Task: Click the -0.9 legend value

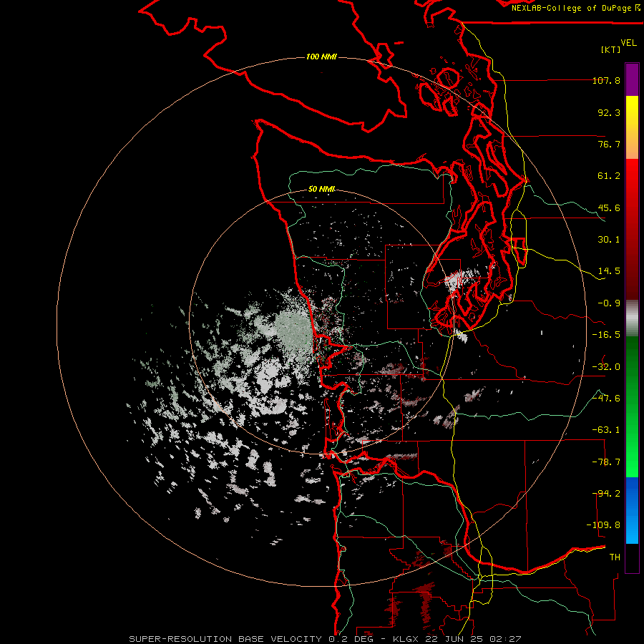Action: click(609, 303)
